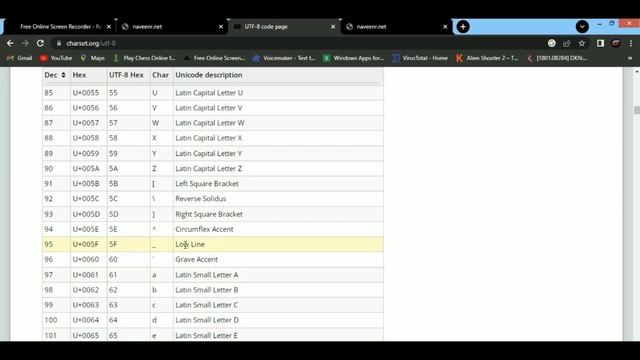Bookmark this page with the star
Screen dimensions: 640x360
pos(582,43)
